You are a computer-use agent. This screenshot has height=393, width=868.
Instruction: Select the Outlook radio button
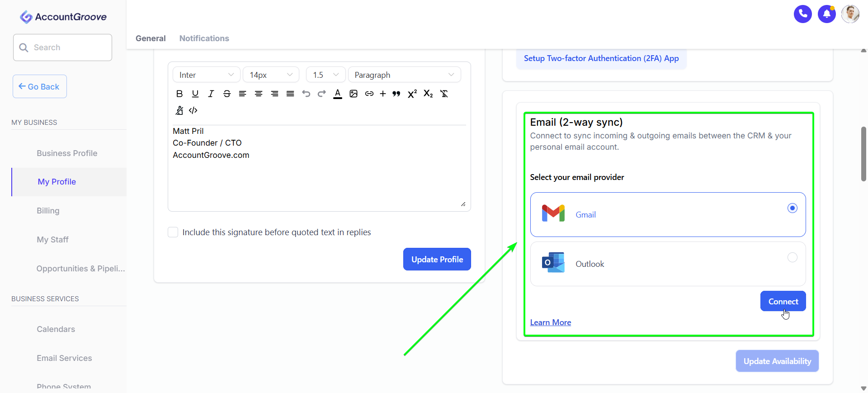(793, 257)
